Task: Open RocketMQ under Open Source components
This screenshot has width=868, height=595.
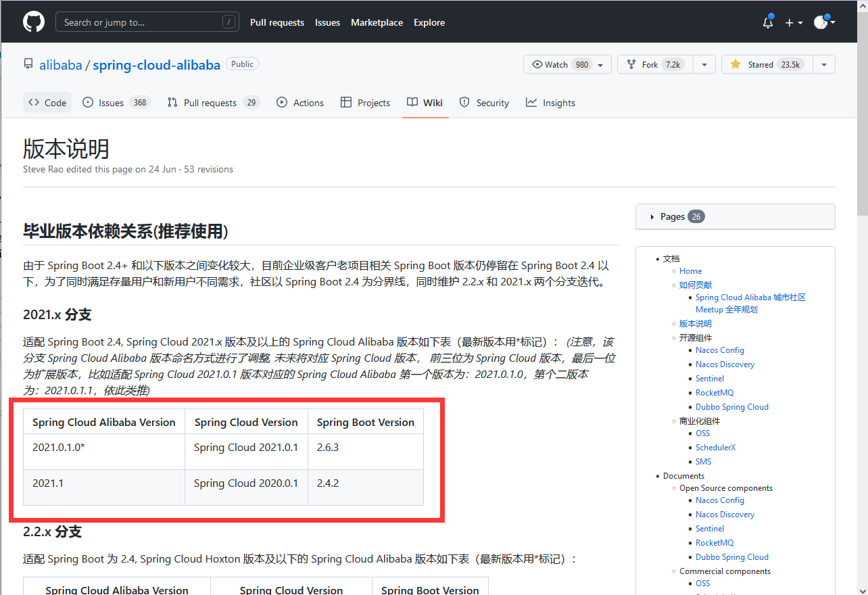Action: point(715,543)
